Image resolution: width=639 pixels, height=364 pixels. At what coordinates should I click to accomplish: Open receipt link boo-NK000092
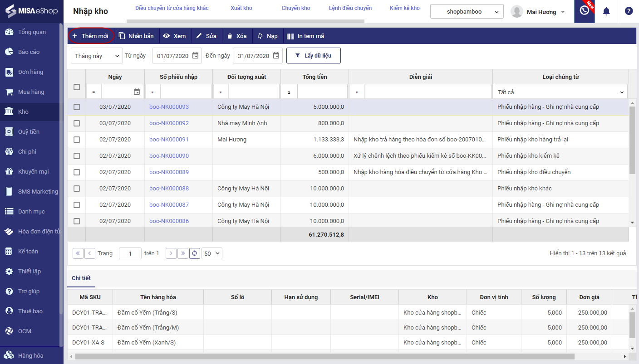click(x=169, y=123)
